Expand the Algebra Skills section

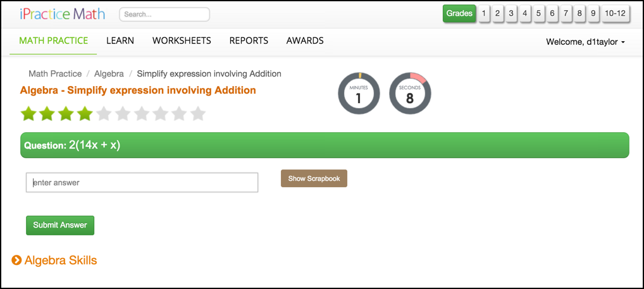pyautogui.click(x=61, y=260)
